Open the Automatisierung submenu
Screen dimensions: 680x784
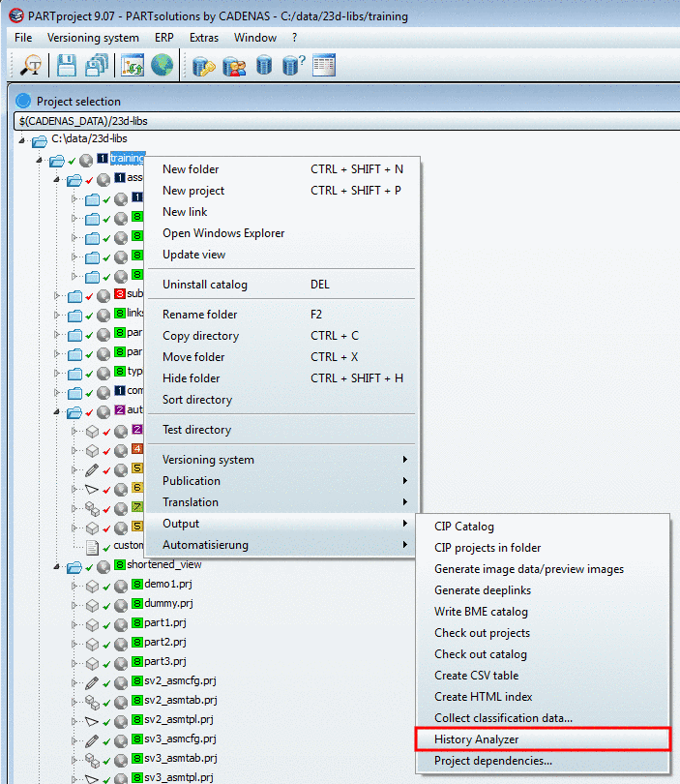[x=281, y=545]
